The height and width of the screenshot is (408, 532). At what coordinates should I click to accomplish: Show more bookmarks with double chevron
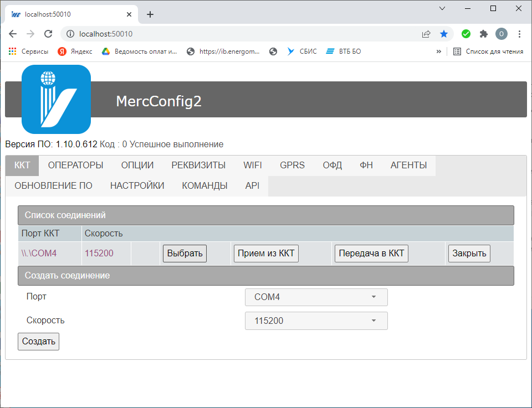(x=439, y=51)
